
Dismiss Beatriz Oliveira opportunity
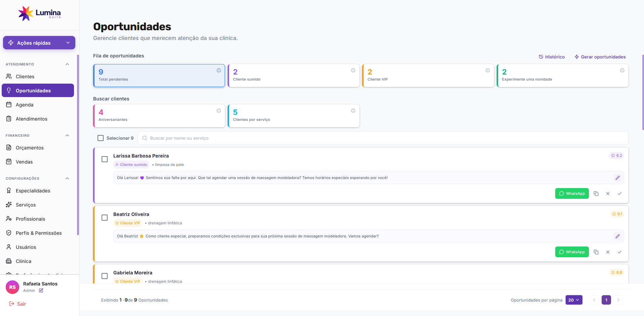pos(608,252)
